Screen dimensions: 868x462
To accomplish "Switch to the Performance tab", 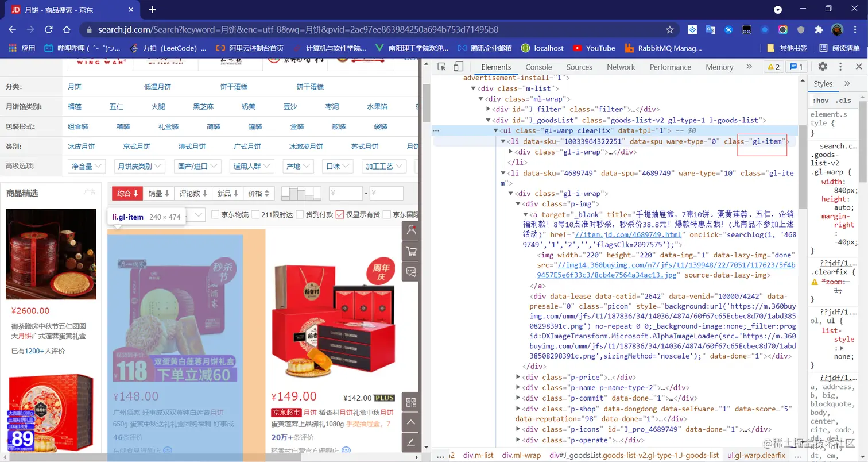I will click(x=671, y=67).
